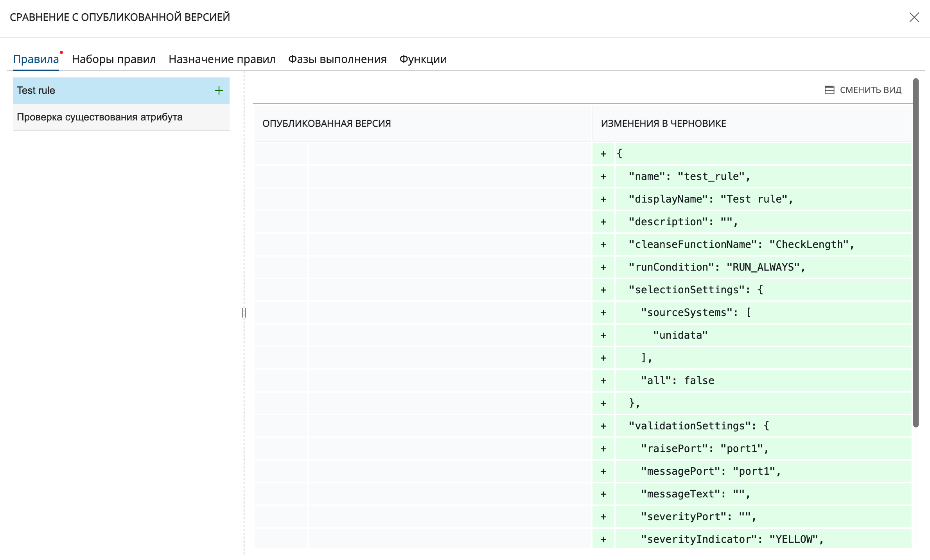This screenshot has width=930, height=560.
Task: Switch to Наборы правил tab
Action: 114,59
